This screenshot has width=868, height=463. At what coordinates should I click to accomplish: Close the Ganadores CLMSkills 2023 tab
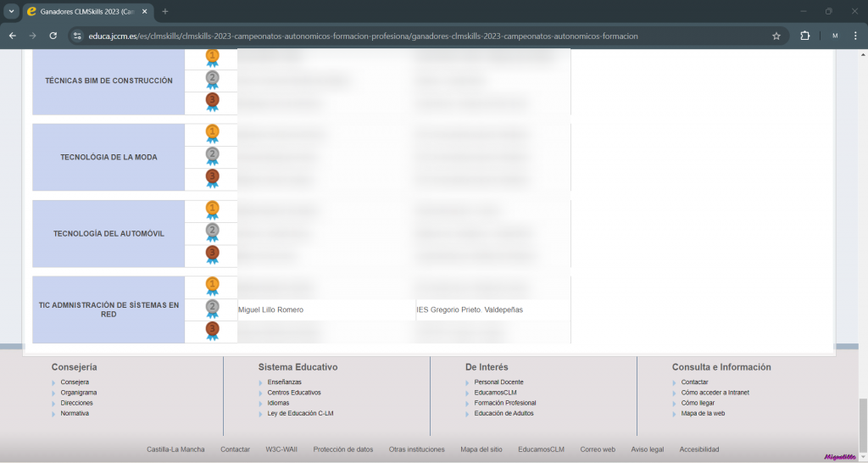144,11
